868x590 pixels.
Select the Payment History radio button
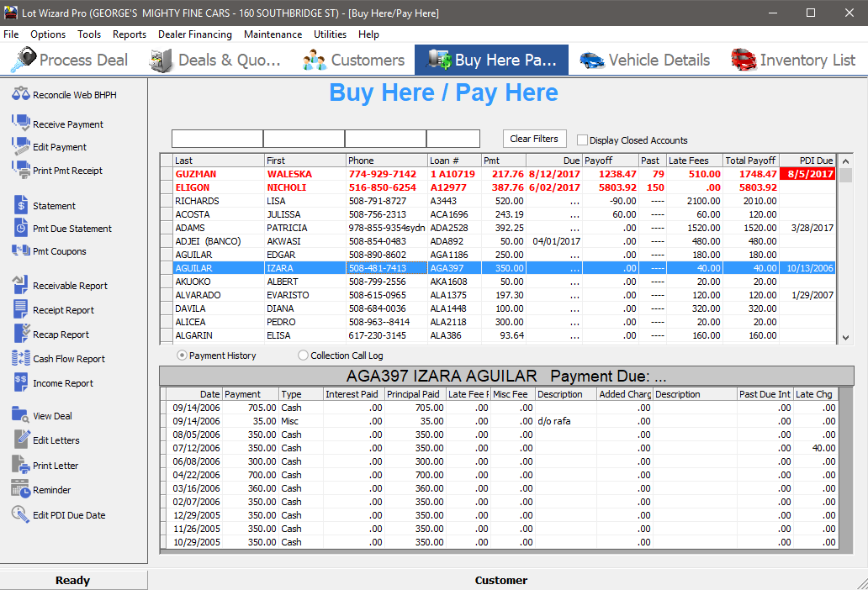point(181,356)
